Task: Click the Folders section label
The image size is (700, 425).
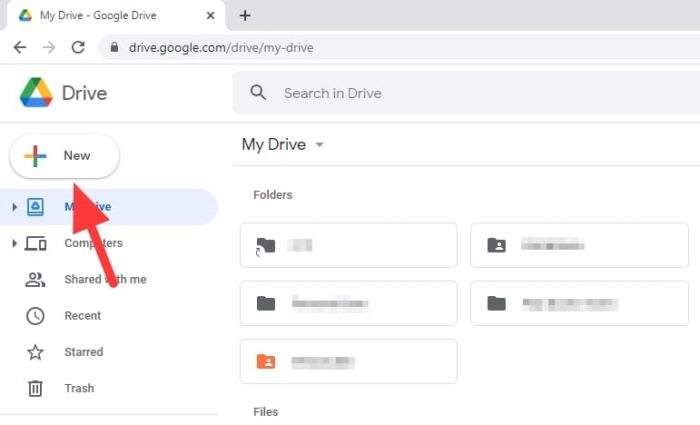Action: (x=273, y=195)
